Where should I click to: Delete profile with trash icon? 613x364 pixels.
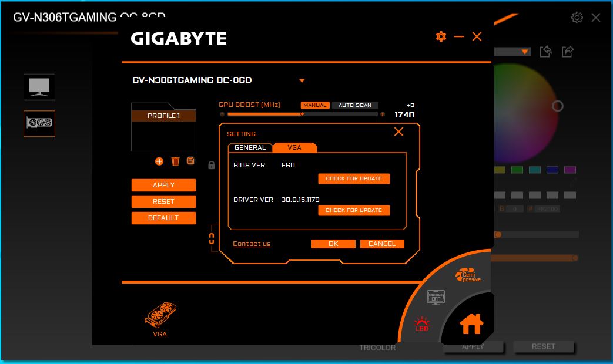175,161
